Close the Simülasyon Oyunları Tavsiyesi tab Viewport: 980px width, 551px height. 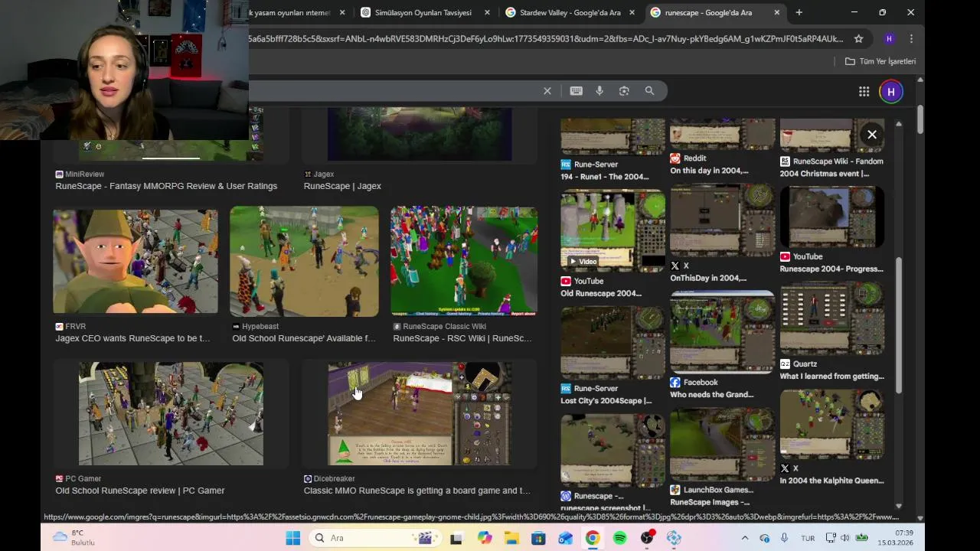487,12
